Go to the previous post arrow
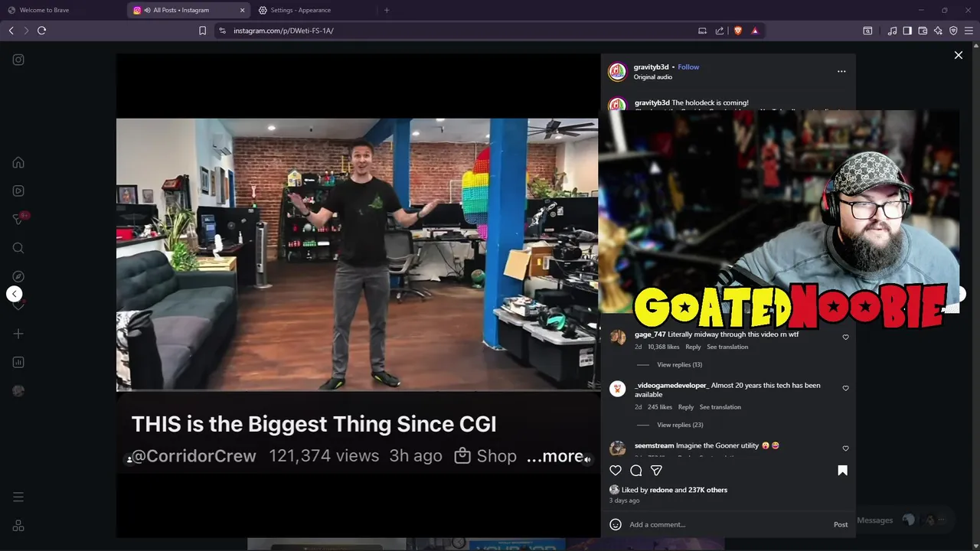The image size is (980, 551). tap(14, 294)
